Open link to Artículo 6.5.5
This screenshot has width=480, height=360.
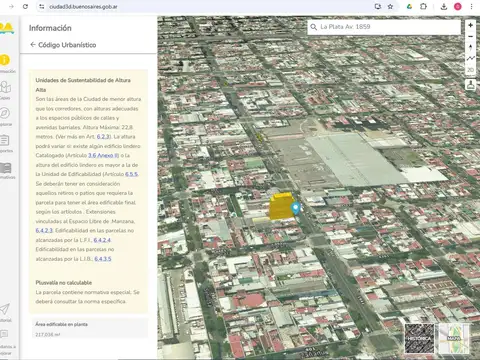[x=131, y=174]
